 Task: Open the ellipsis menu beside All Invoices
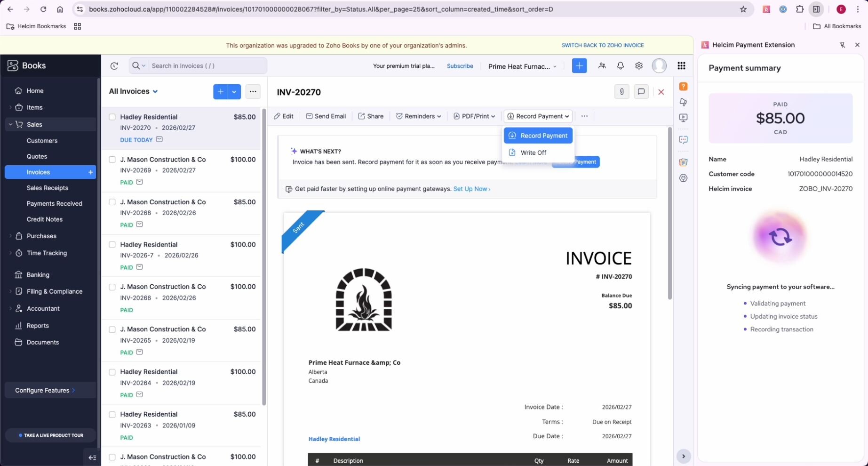(253, 92)
